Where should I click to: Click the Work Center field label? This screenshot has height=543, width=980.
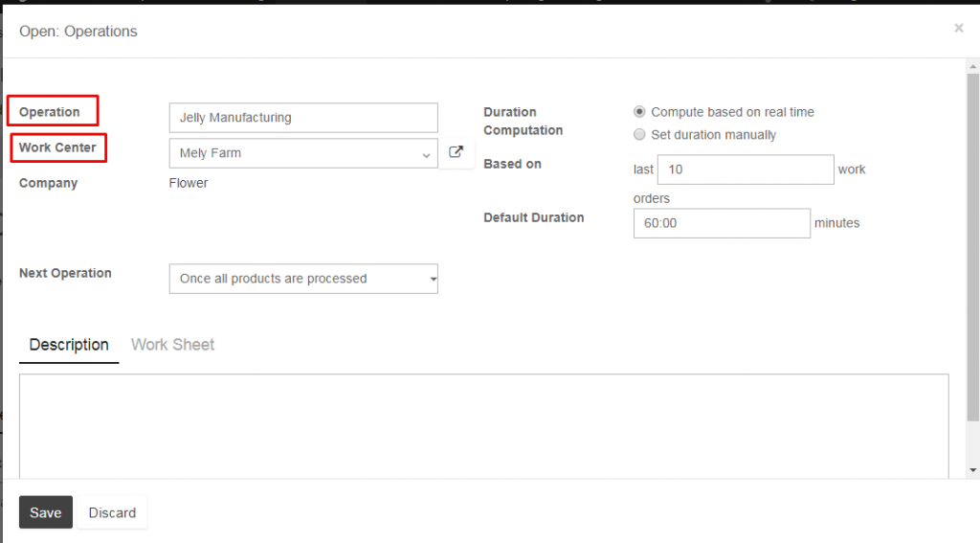[x=57, y=147]
